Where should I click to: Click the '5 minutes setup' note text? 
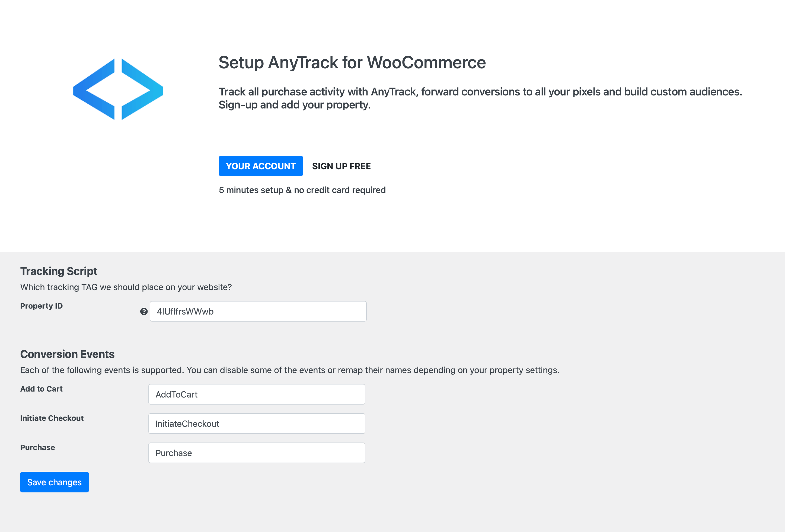click(x=302, y=190)
